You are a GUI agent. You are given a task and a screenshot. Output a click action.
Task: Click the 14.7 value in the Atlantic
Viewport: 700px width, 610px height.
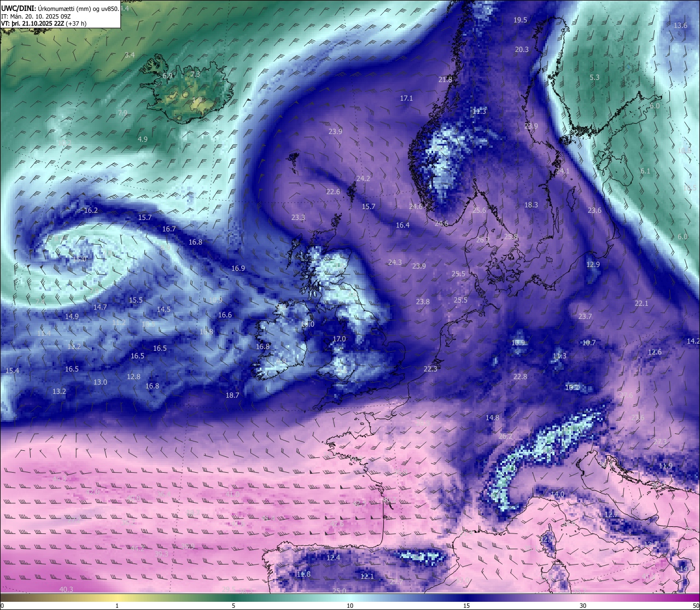coord(100,307)
